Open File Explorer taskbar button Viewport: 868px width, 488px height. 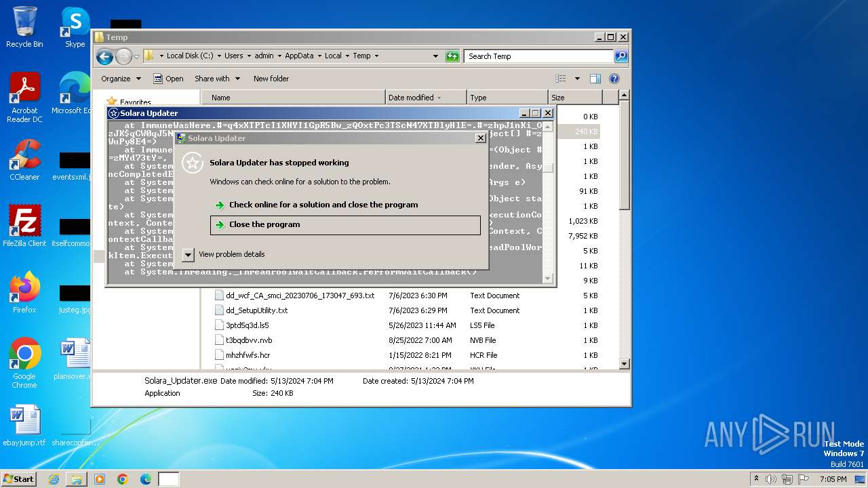(77, 479)
